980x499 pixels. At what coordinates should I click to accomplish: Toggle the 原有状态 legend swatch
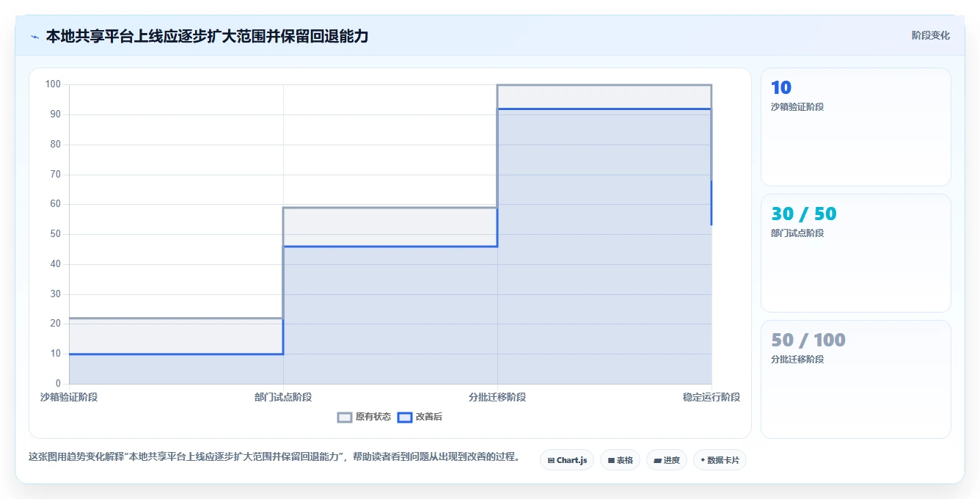345,417
